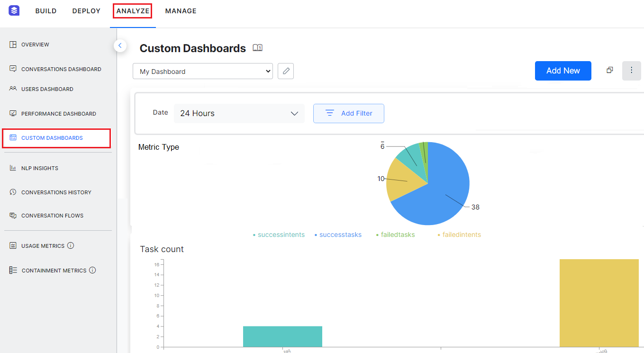The width and height of the screenshot is (644, 353).
Task: Click the Add Filter button
Action: tap(349, 113)
